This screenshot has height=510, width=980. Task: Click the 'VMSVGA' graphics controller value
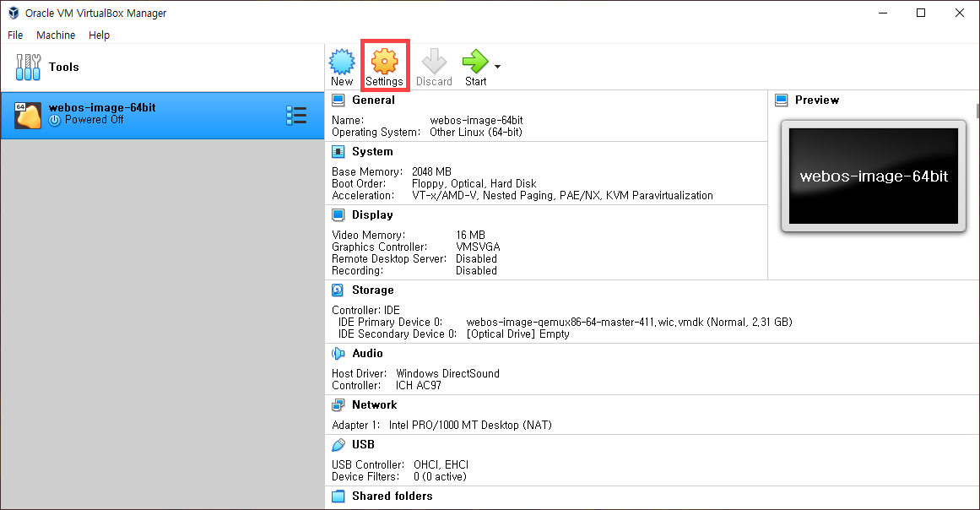478,247
